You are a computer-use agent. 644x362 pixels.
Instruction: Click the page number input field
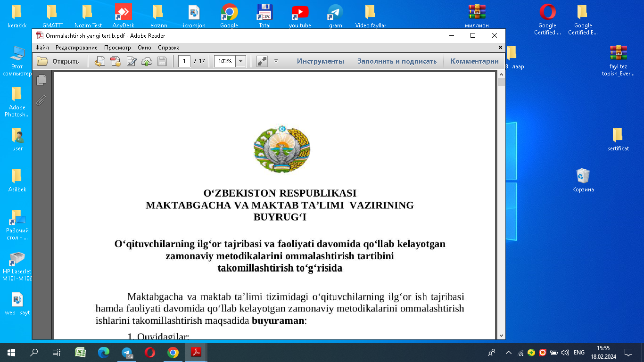(184, 61)
